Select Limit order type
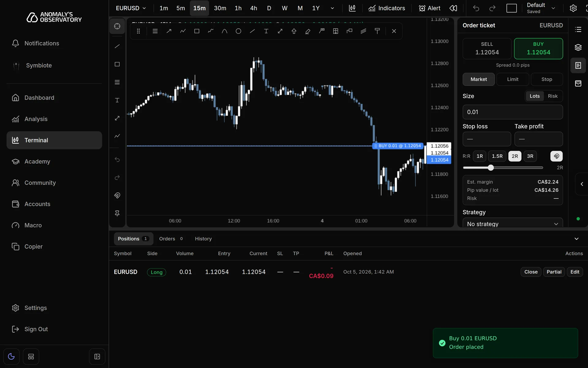 [x=513, y=79]
